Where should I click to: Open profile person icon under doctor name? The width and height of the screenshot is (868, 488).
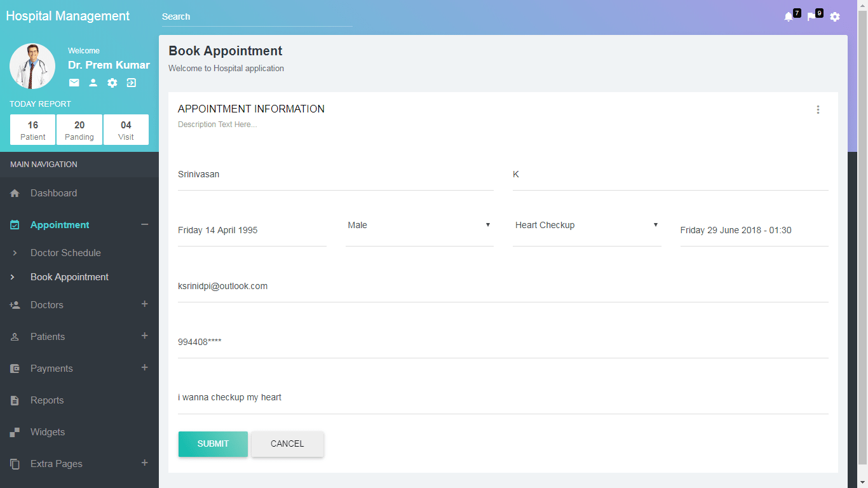coord(93,83)
